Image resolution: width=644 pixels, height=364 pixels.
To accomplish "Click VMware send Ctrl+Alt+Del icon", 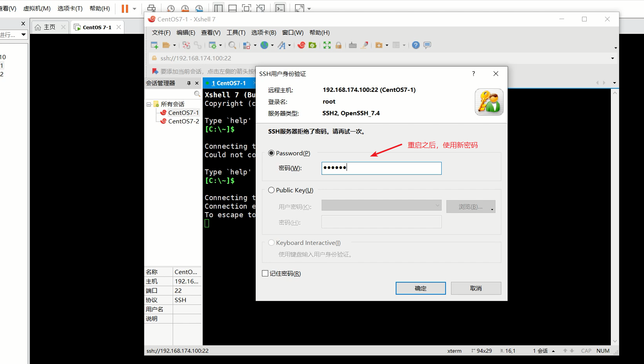I will click(152, 9).
